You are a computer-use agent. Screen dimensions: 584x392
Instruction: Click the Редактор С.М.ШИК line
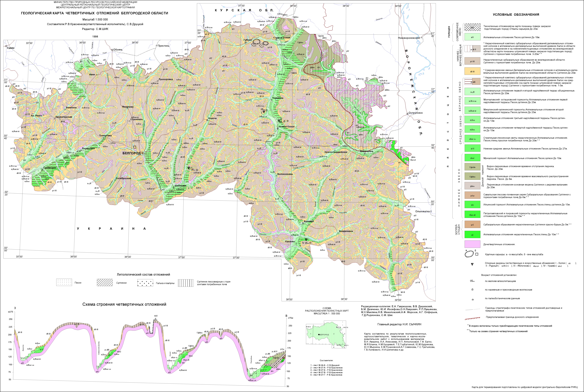tap(95, 29)
